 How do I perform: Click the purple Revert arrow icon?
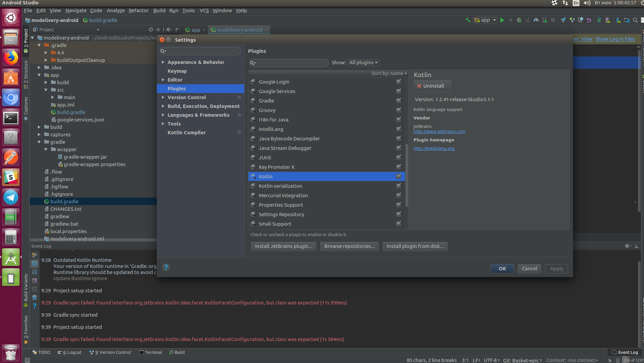coord(589,20)
